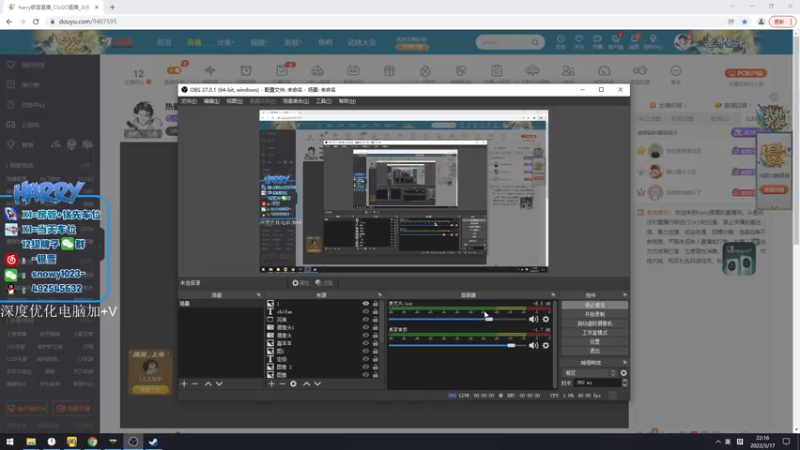
Task: Click the Douyu history clock icon
Action: (560, 39)
